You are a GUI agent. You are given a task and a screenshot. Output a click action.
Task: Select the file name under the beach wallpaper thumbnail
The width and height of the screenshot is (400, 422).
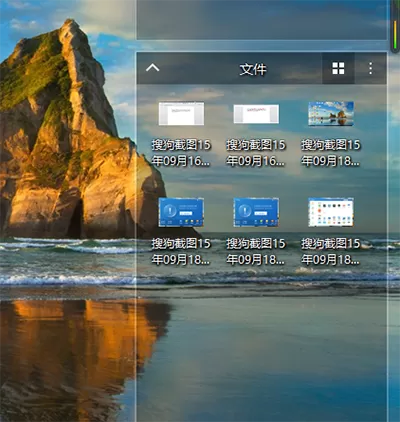(331, 153)
